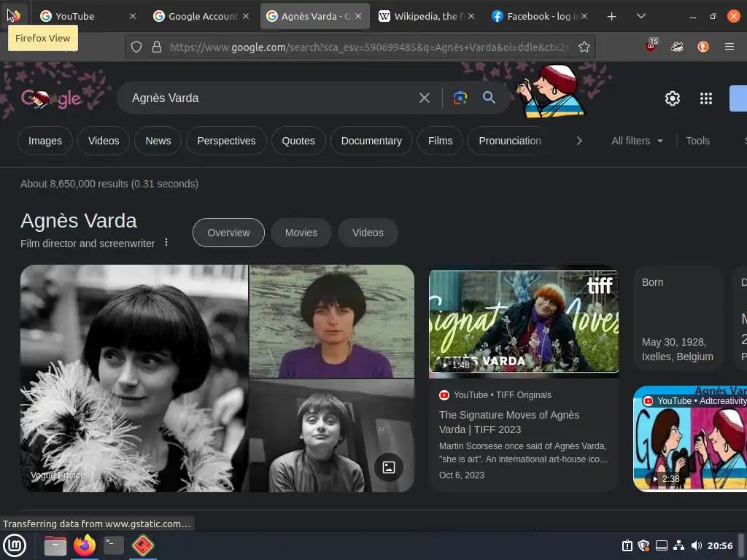Filter results by Films
This screenshot has width=747, height=560.
(440, 141)
